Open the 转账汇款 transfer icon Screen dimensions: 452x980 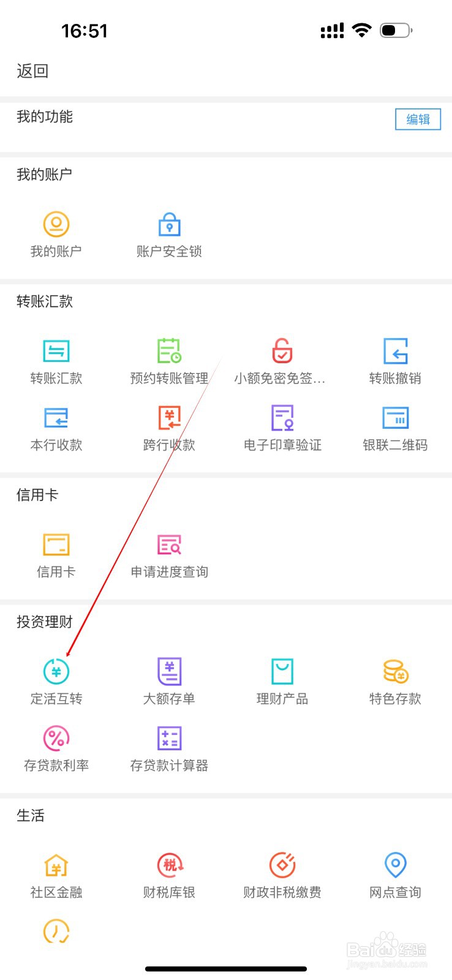pos(56,351)
